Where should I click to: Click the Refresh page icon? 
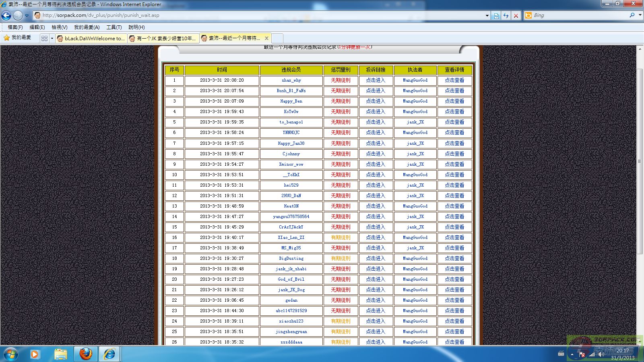(506, 15)
